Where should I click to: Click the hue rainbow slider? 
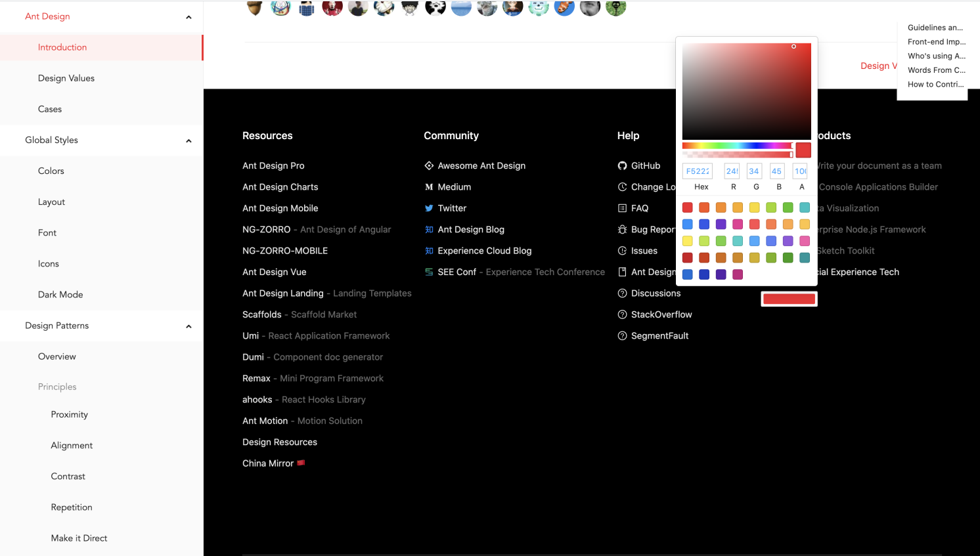point(738,146)
